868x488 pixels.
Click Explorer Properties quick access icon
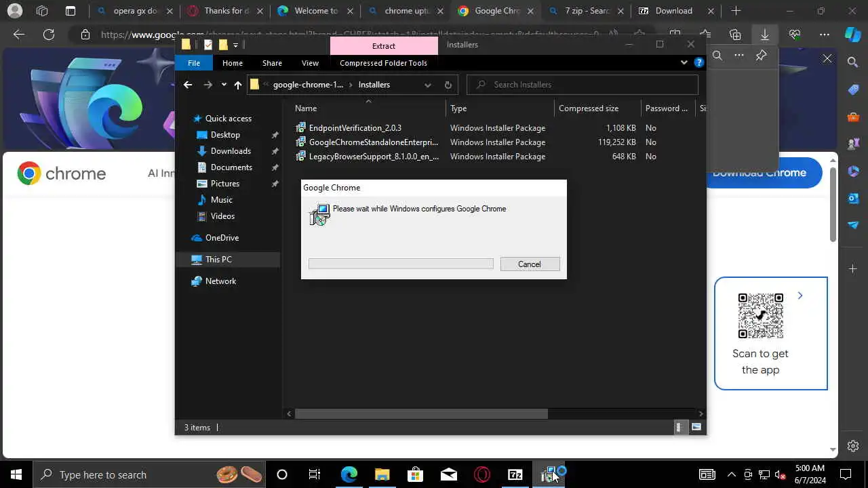point(208,45)
